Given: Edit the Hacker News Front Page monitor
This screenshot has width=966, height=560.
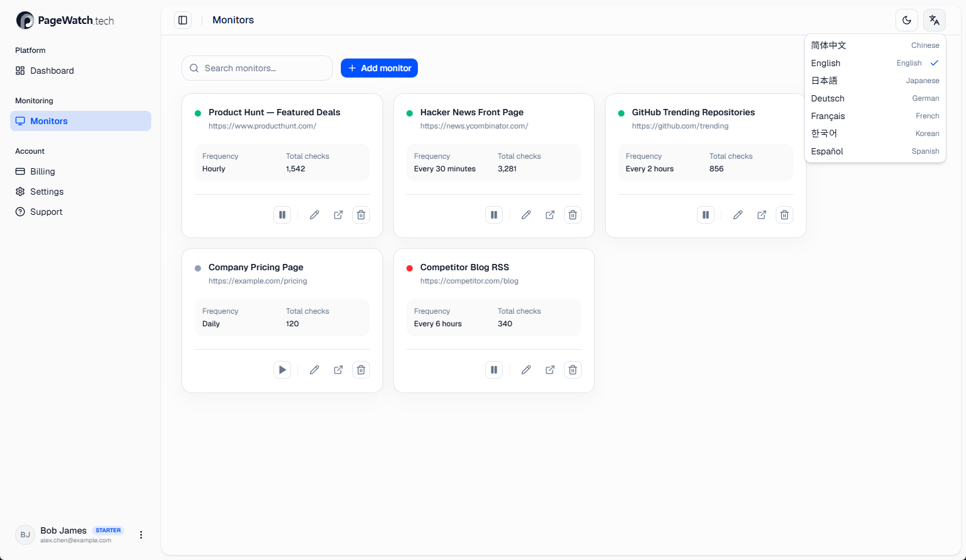Looking at the screenshot, I should pos(526,215).
